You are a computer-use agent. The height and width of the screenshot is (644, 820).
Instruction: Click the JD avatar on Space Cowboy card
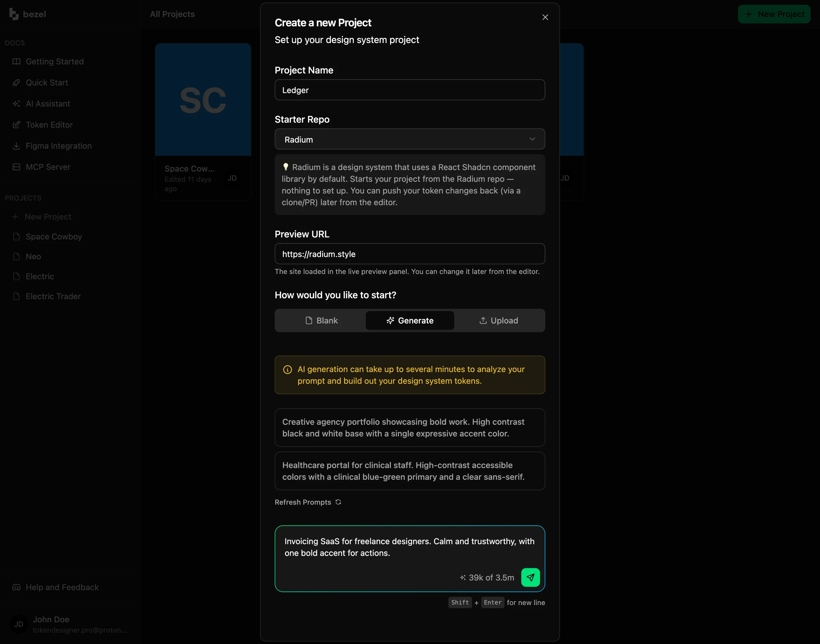(x=232, y=178)
